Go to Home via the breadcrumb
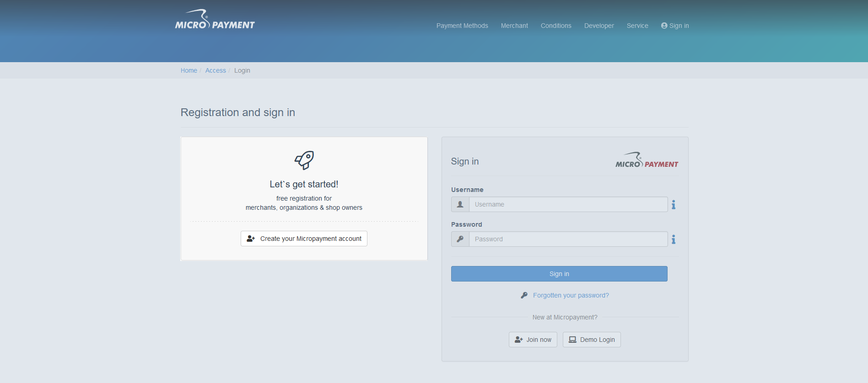This screenshot has width=868, height=383. pos(189,70)
